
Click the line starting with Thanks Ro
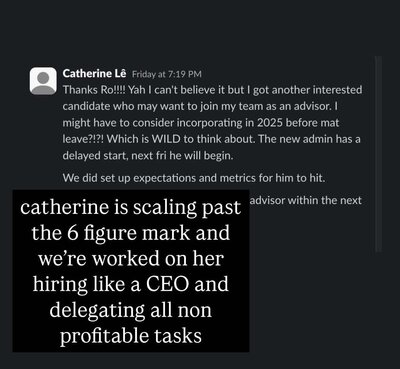[x=212, y=90]
